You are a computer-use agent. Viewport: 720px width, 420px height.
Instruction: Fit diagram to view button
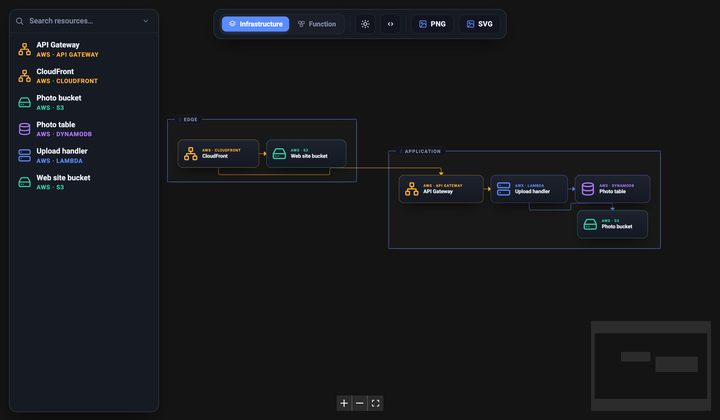pos(376,403)
